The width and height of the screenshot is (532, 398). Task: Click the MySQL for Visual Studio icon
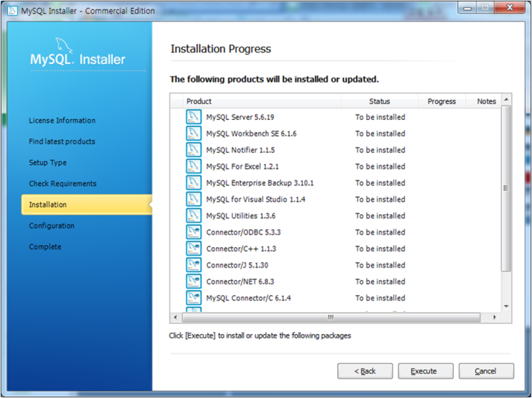pos(193,199)
